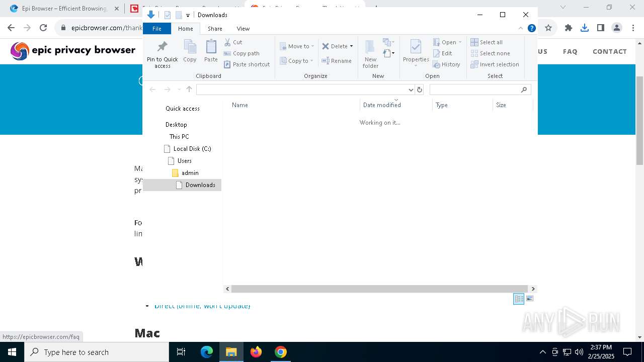The width and height of the screenshot is (644, 362).
Task: Click the Paste clipboard icon
Action: pyautogui.click(x=211, y=51)
